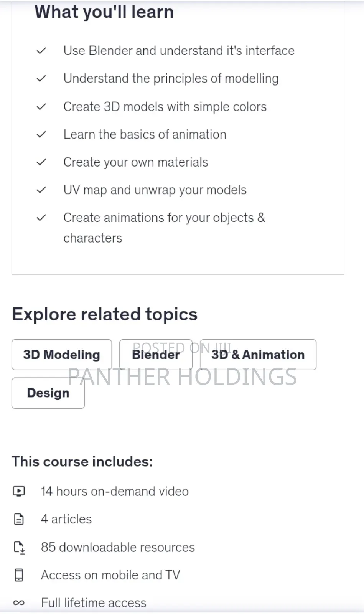Viewport: 364px width, 614px height.
Task: Click the downloadable resources icon
Action: coord(18,547)
